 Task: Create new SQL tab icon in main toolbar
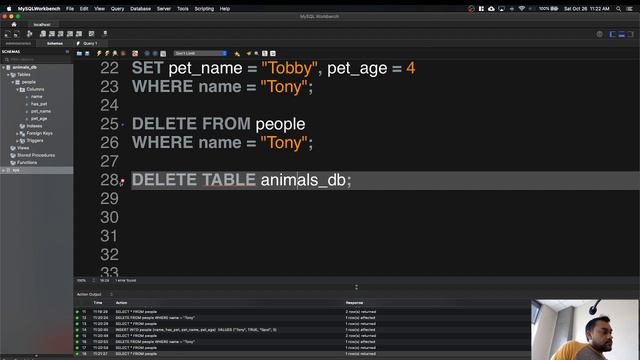7,34
